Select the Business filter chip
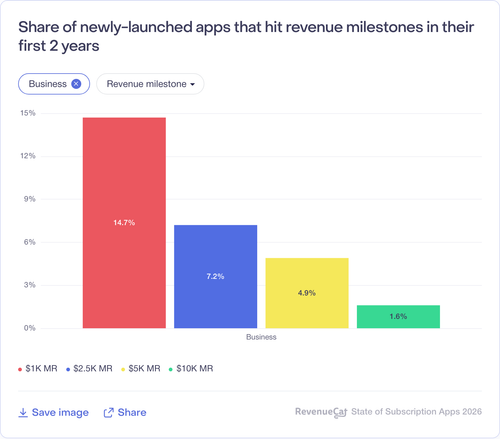 (x=54, y=84)
